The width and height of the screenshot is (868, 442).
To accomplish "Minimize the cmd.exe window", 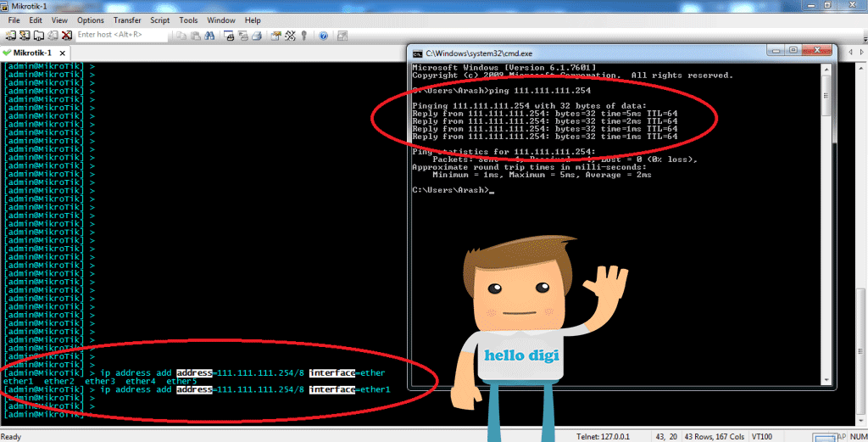I will pos(776,50).
